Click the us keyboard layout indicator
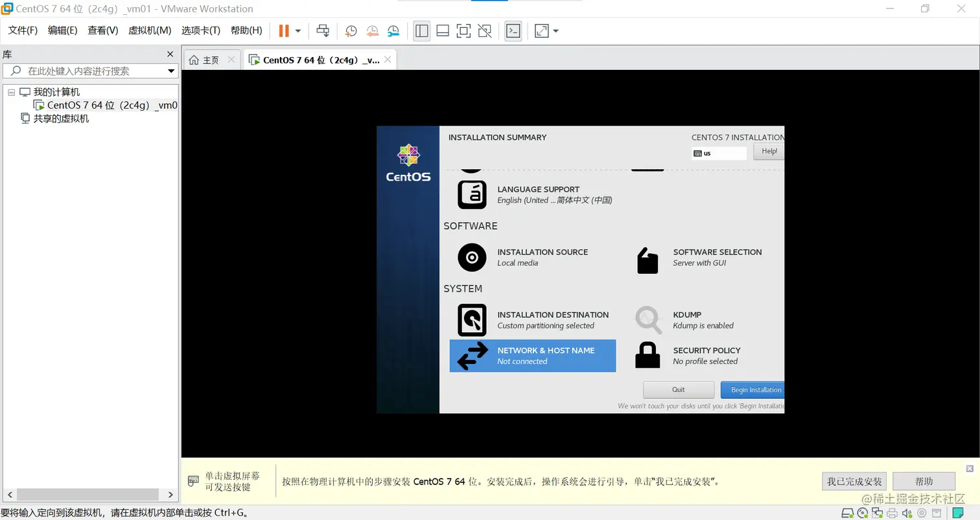Image resolution: width=980 pixels, height=520 pixels. 719,153
